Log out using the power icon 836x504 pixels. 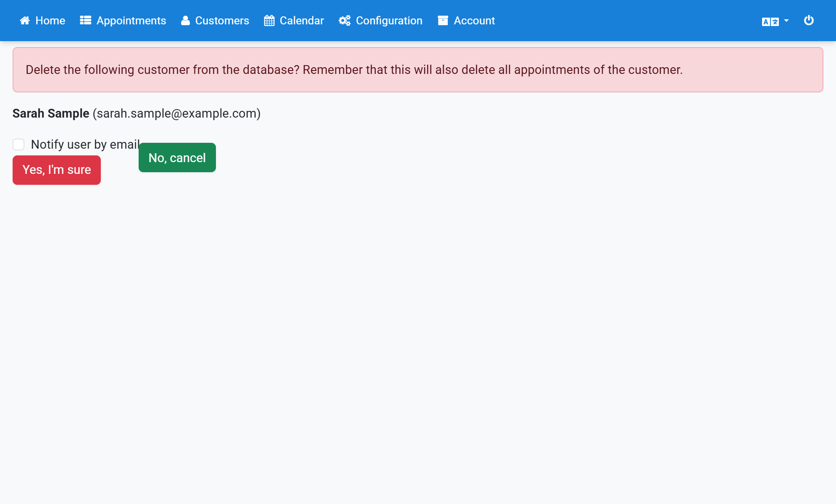click(809, 20)
